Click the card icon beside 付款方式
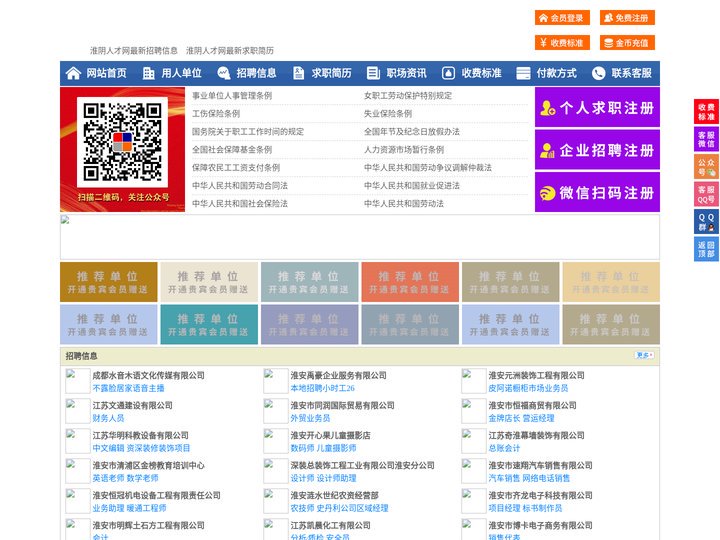 tap(523, 73)
